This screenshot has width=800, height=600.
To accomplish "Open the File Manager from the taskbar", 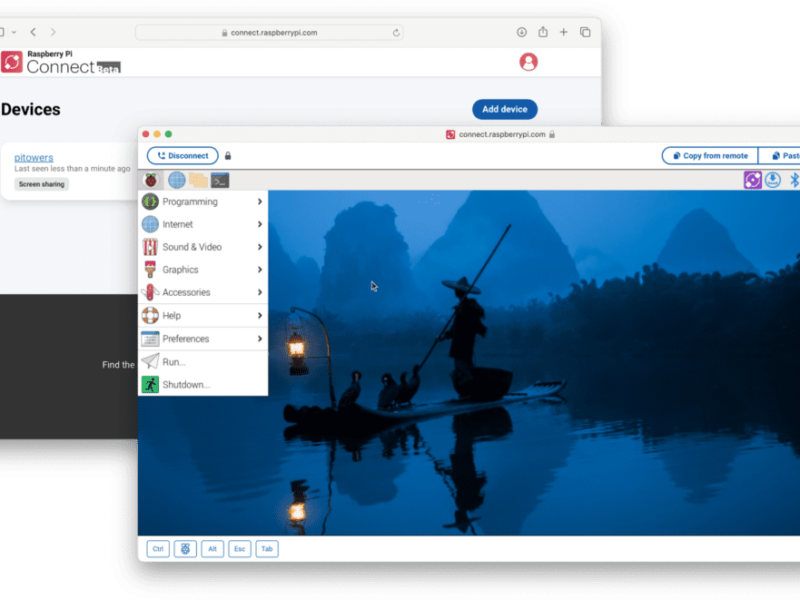I will (x=198, y=180).
